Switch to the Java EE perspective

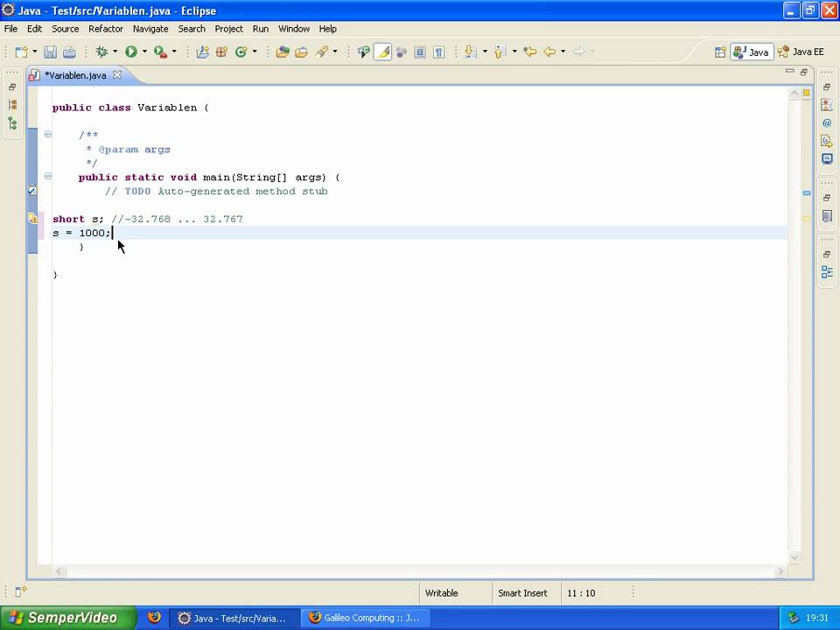click(x=801, y=52)
